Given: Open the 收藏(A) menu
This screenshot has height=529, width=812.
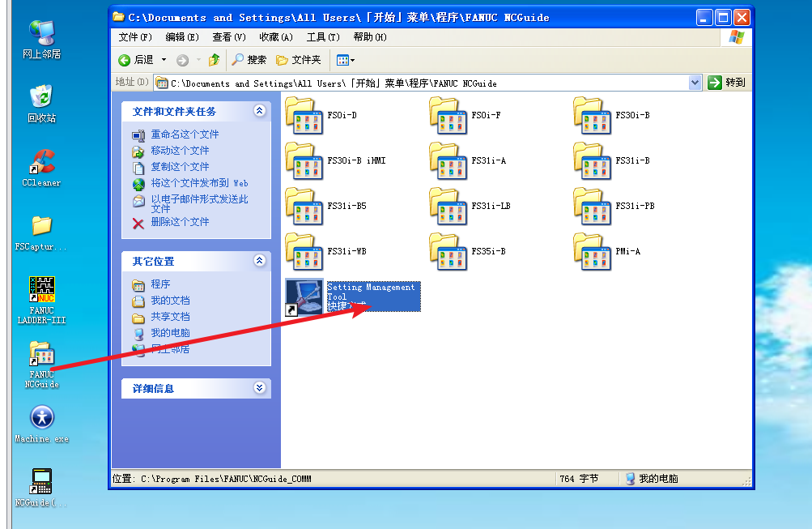Looking at the screenshot, I should 276,37.
